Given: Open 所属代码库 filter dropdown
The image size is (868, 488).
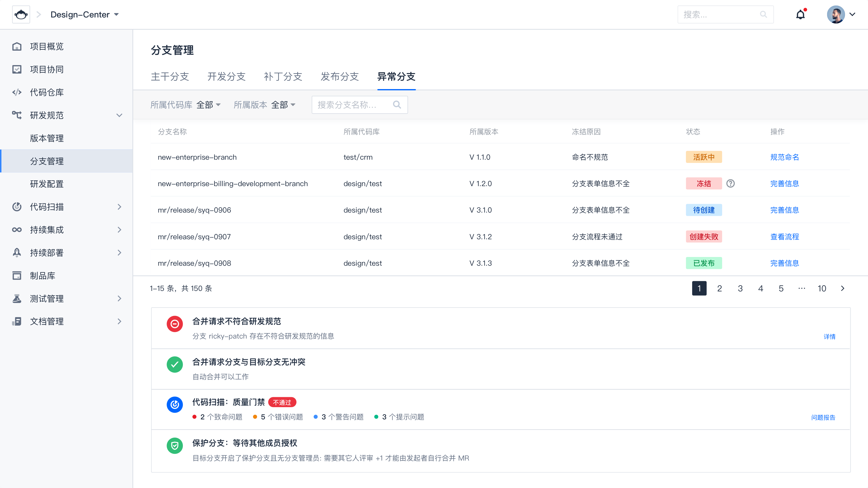Looking at the screenshot, I should [x=208, y=105].
